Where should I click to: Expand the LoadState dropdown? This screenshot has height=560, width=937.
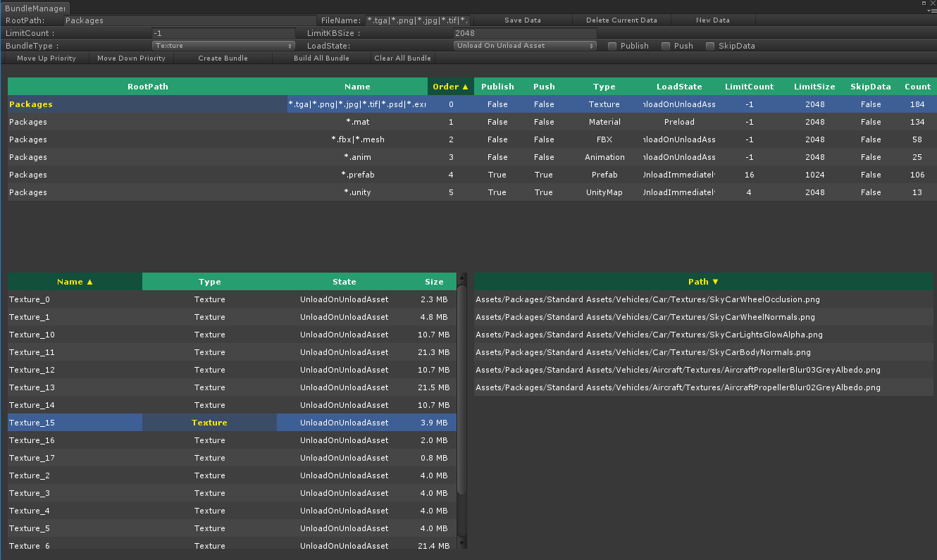(x=525, y=46)
